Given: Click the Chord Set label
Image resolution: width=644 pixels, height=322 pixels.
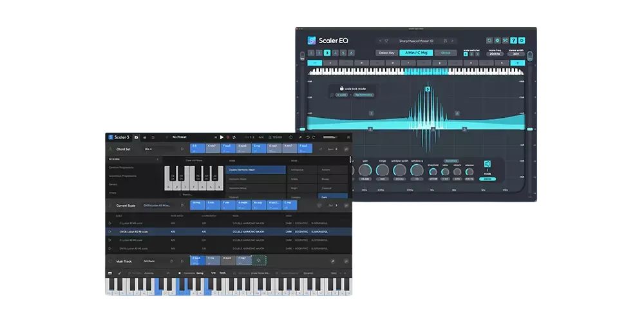Looking at the screenshot, I should [123, 149].
